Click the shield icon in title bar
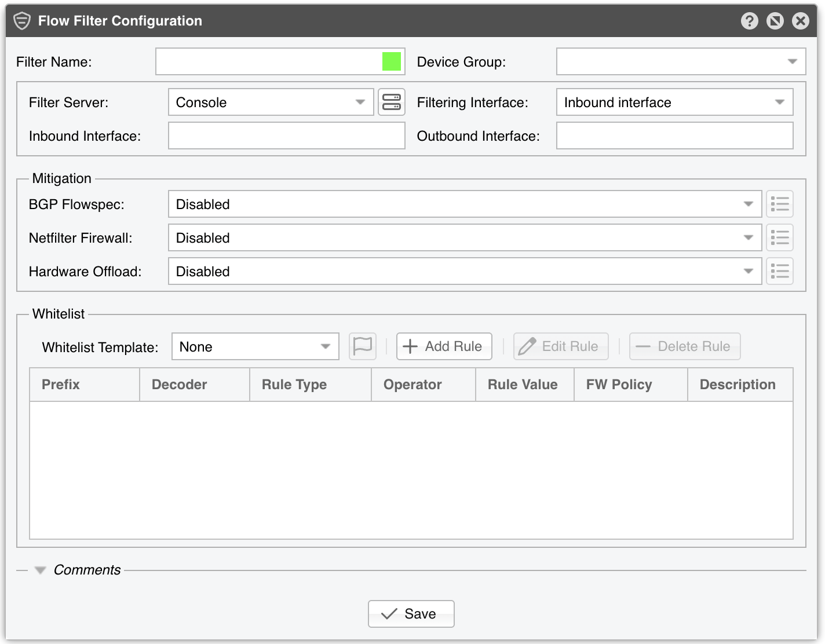This screenshot has width=825, height=644. (x=22, y=21)
